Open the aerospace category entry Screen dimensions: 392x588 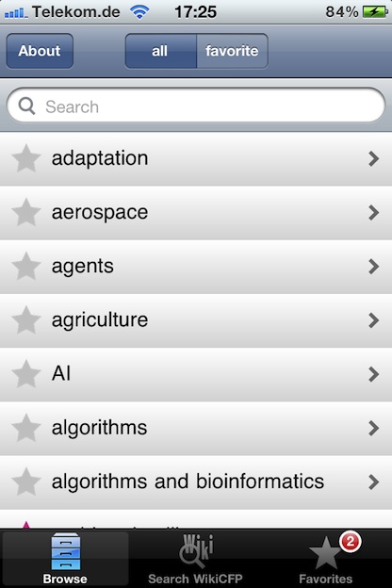tap(196, 213)
